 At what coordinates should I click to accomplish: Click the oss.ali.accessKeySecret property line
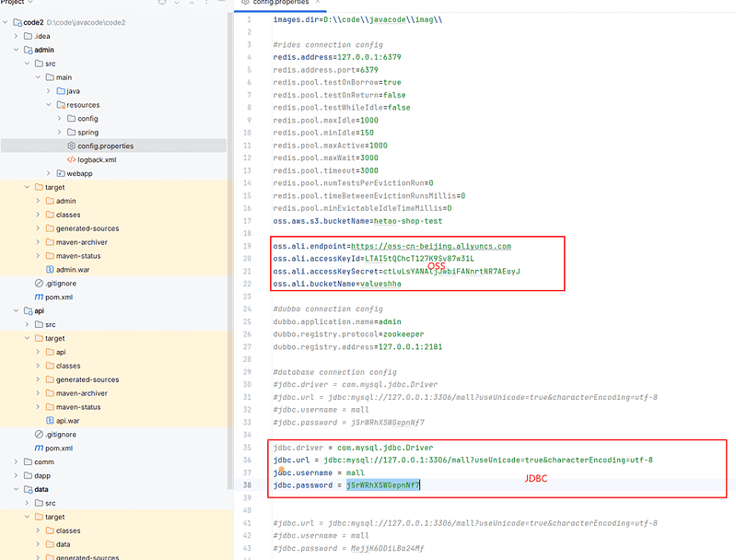tap(397, 272)
